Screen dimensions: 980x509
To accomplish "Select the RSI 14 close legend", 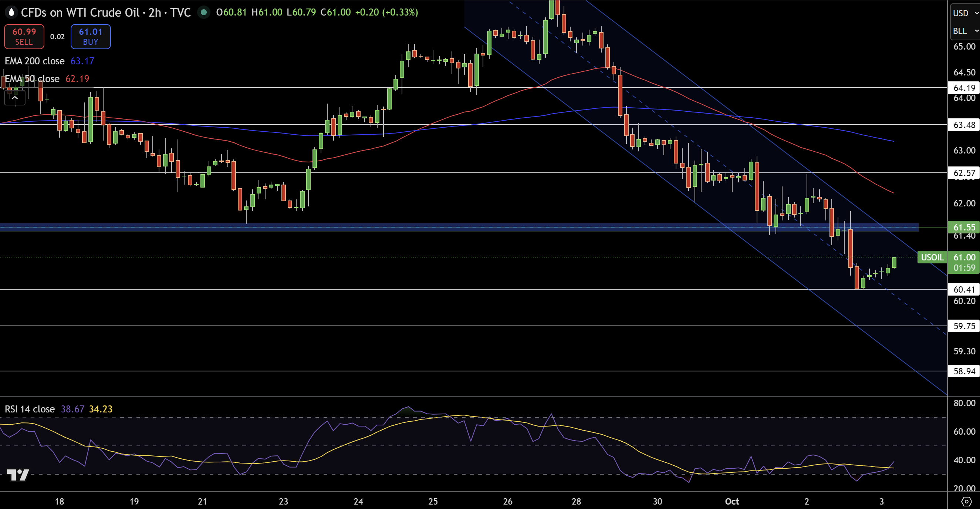I will click(30, 409).
